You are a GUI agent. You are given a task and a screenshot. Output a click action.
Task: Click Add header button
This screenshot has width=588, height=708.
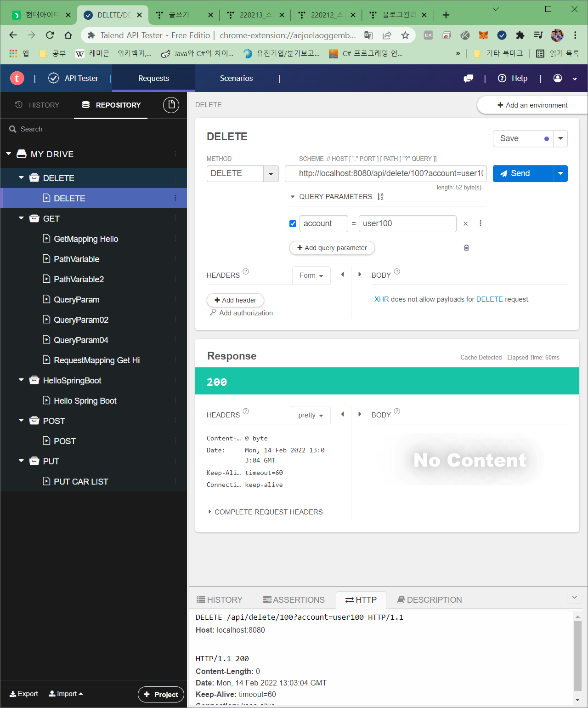pos(235,300)
